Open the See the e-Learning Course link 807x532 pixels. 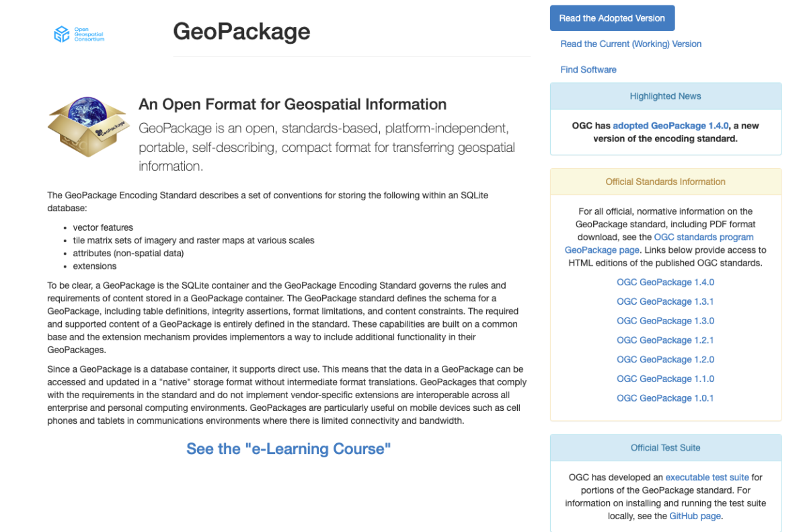(289, 449)
